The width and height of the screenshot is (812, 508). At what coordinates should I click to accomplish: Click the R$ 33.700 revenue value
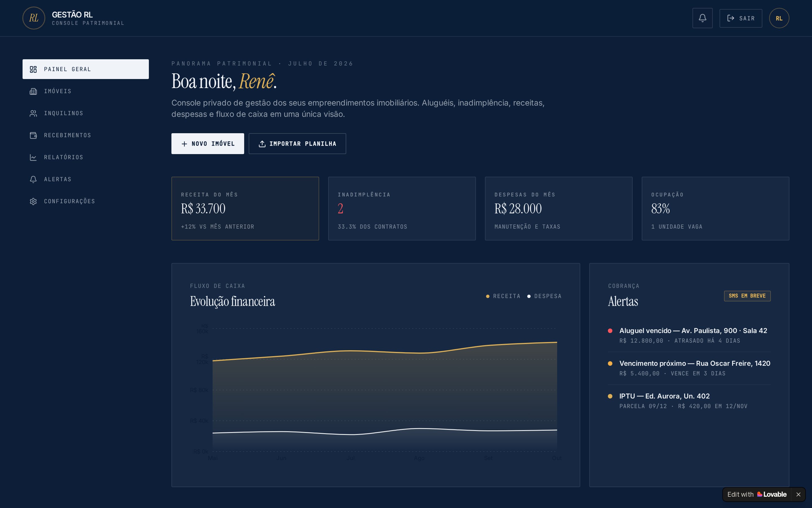[203, 209]
